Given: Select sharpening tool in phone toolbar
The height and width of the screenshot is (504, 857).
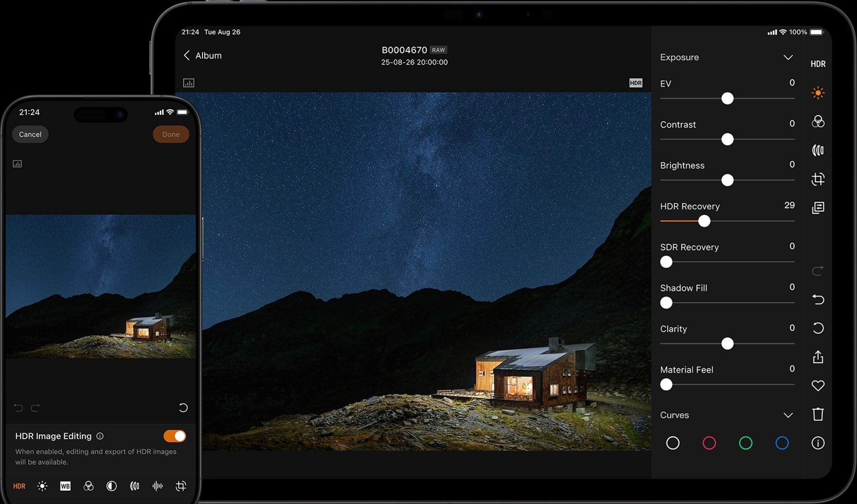Looking at the screenshot, I should pyautogui.click(x=135, y=486).
